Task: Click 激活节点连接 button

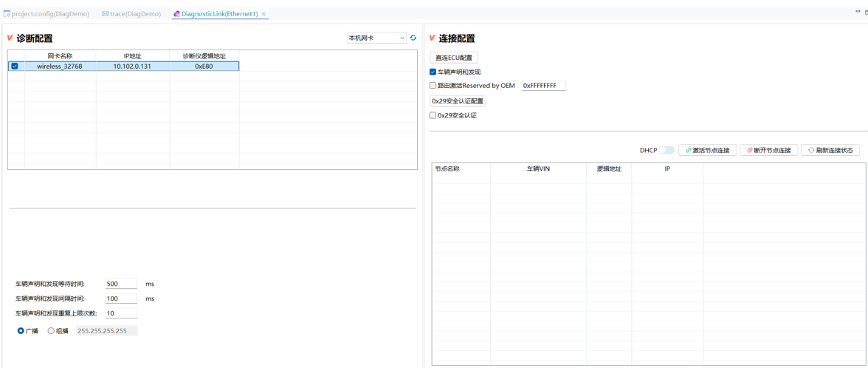Action: coord(707,150)
